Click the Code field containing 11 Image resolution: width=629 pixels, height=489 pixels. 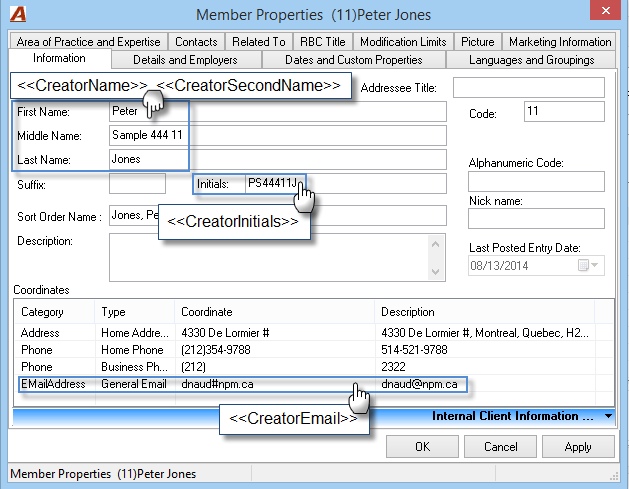[x=564, y=112]
